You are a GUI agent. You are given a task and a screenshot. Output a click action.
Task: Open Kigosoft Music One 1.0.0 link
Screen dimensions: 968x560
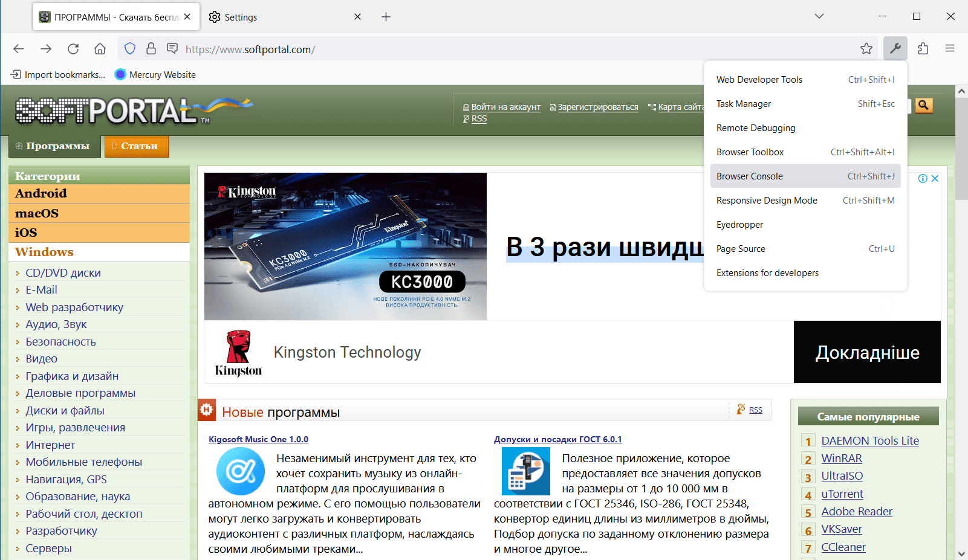[x=258, y=439]
